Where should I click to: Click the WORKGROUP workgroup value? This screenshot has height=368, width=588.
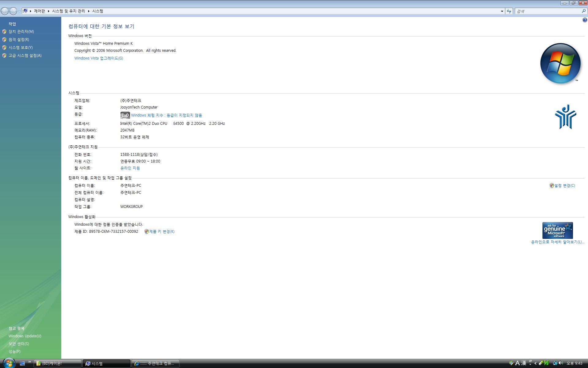click(131, 207)
